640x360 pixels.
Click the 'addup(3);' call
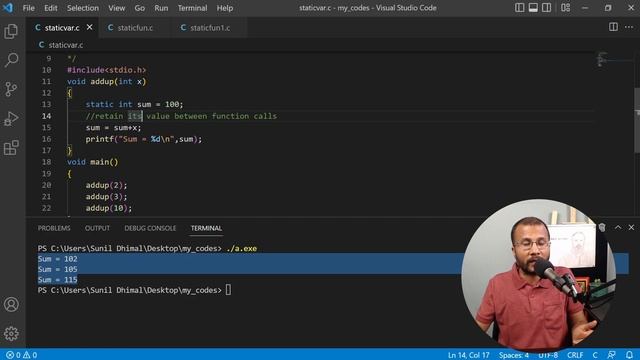pos(106,197)
